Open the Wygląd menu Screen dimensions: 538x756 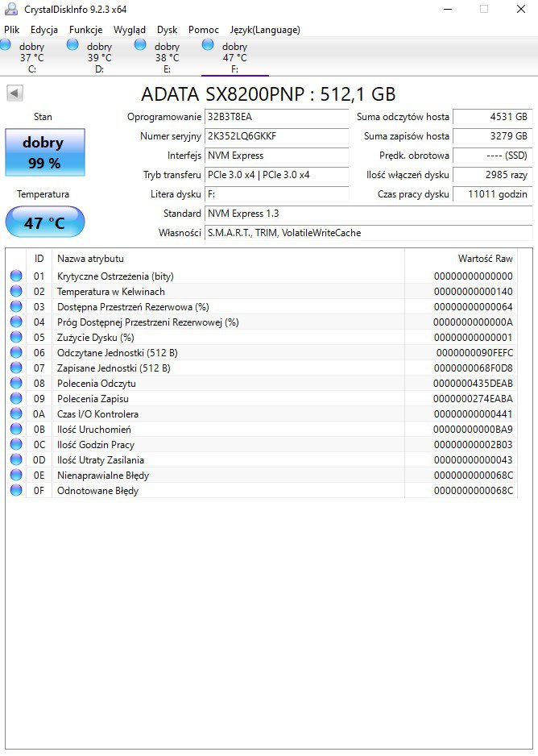coord(129,30)
